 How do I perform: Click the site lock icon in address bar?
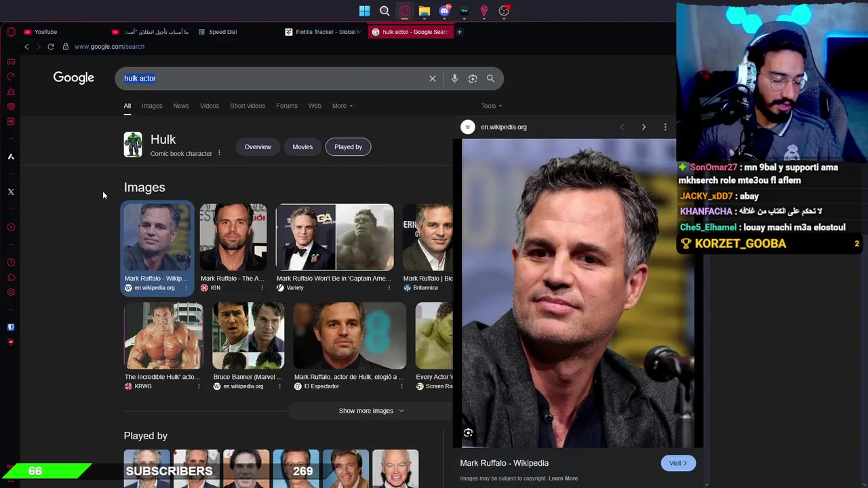66,47
